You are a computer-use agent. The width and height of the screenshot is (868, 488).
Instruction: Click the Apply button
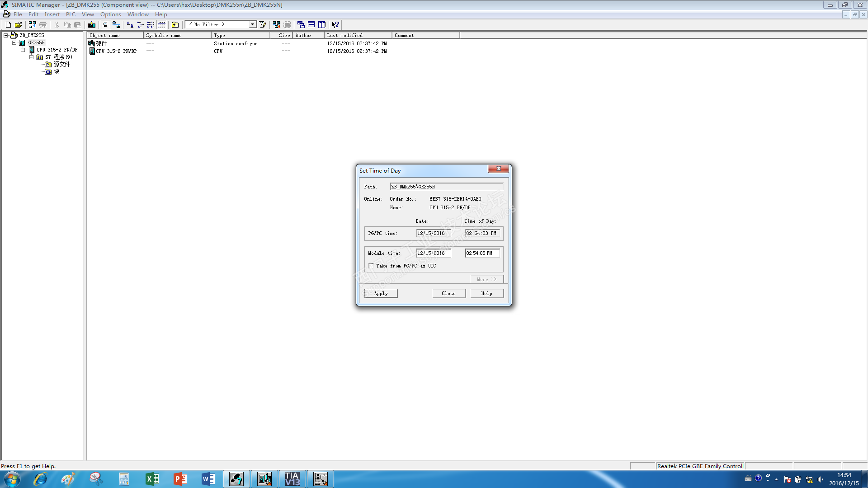[381, 294]
